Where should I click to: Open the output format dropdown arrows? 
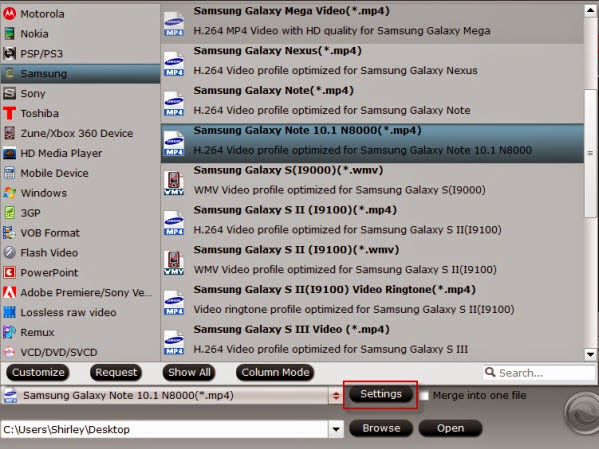pyautogui.click(x=336, y=396)
